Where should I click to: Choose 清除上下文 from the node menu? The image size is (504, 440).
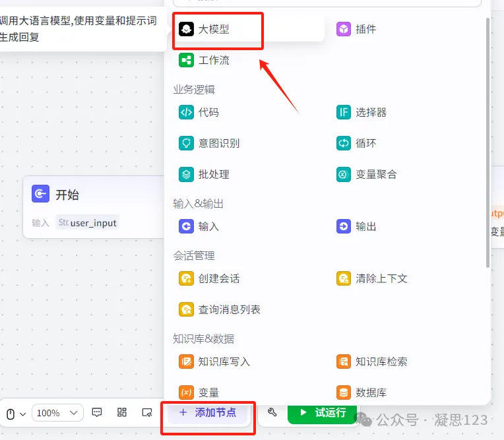click(x=372, y=278)
